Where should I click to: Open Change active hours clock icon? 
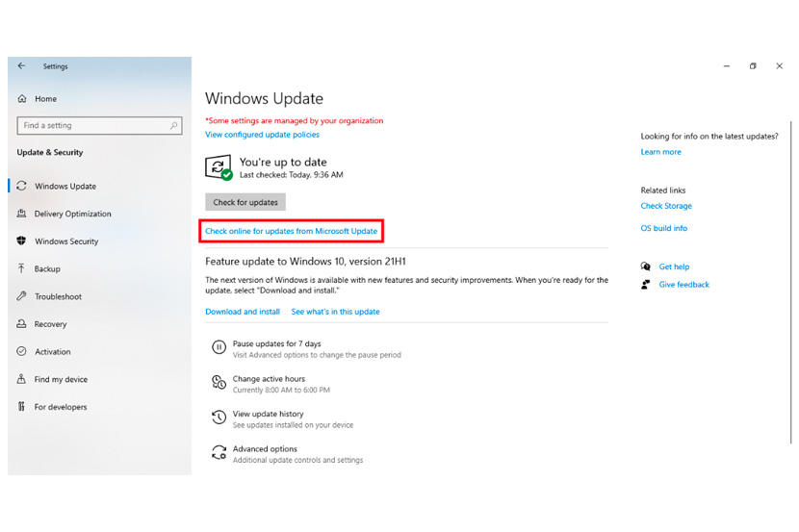tap(219, 384)
